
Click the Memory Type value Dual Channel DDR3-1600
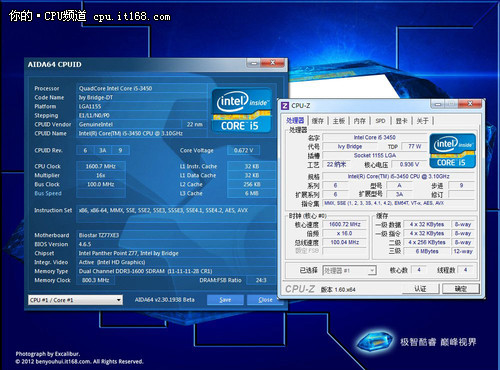click(176, 271)
